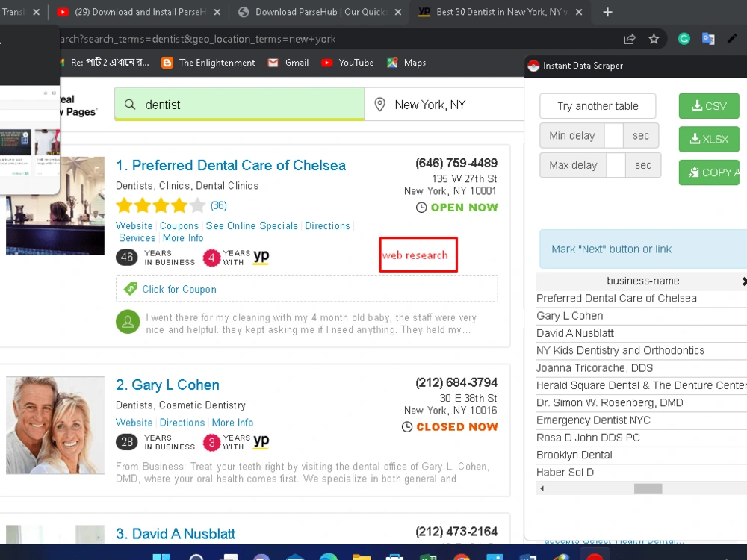Open Services link for Preferred Dental
Screen dimensions: 747x560
(x=137, y=237)
